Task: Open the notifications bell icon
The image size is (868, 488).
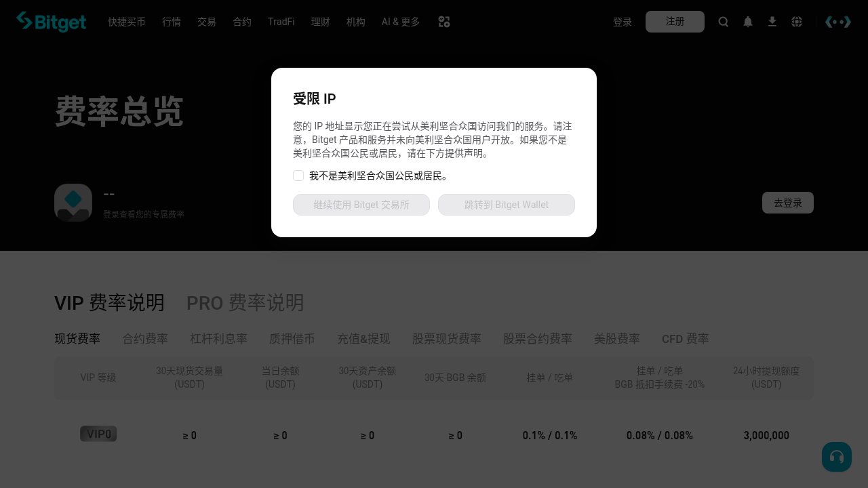Action: (x=748, y=22)
